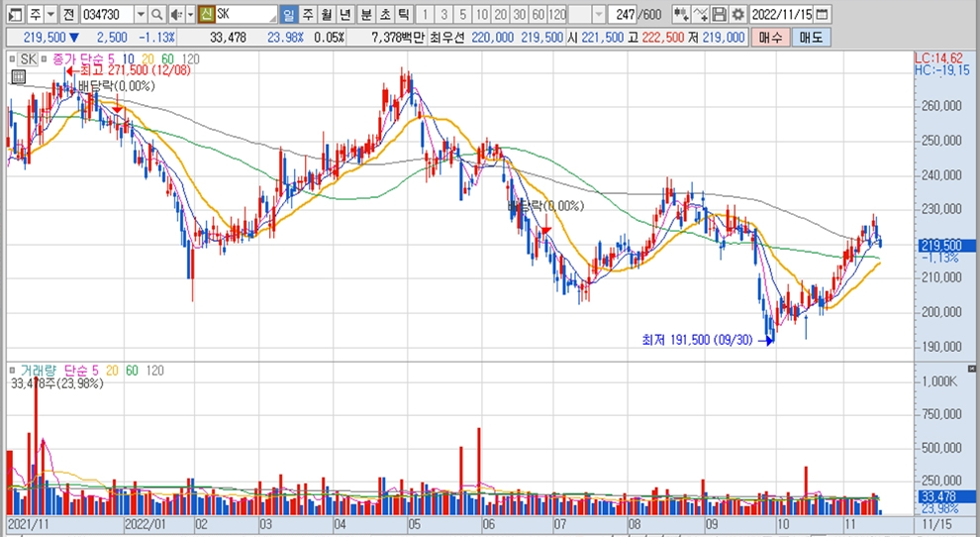
Task: Click the line indicator add icon
Action: [x=701, y=15]
